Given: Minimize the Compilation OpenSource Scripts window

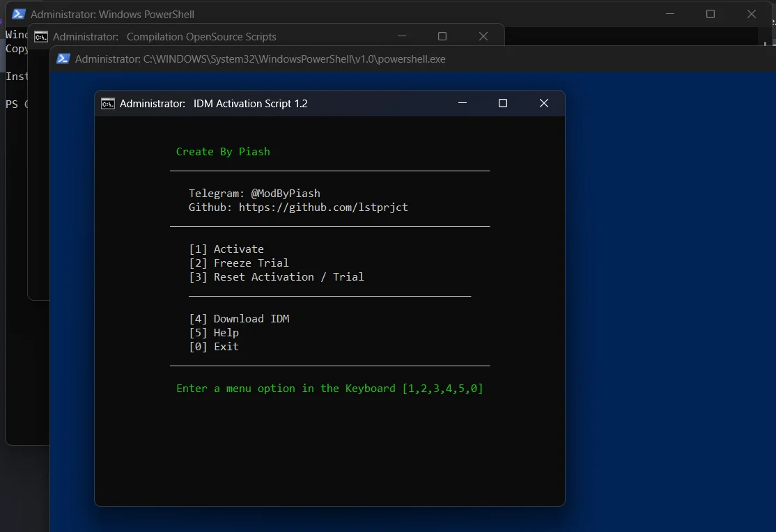Looking at the screenshot, I should point(402,36).
